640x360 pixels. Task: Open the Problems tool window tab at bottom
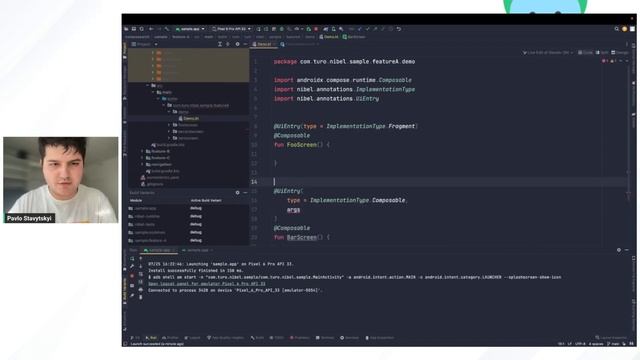(x=300, y=338)
